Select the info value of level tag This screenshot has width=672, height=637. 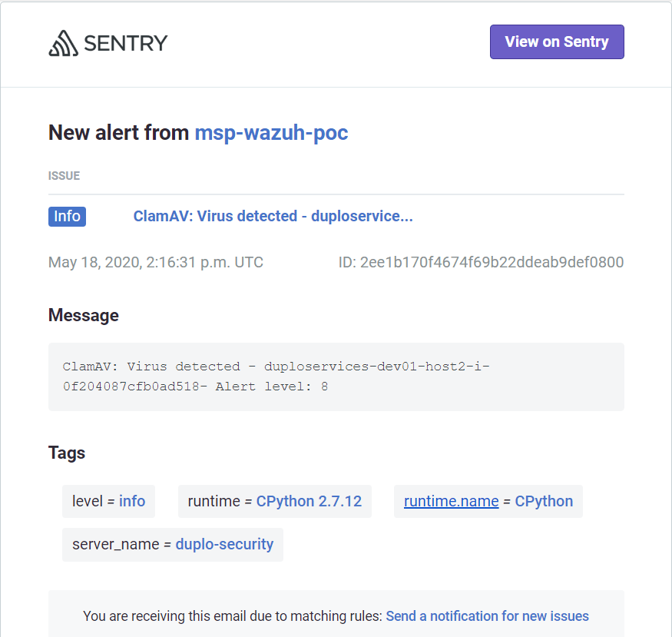tap(132, 501)
